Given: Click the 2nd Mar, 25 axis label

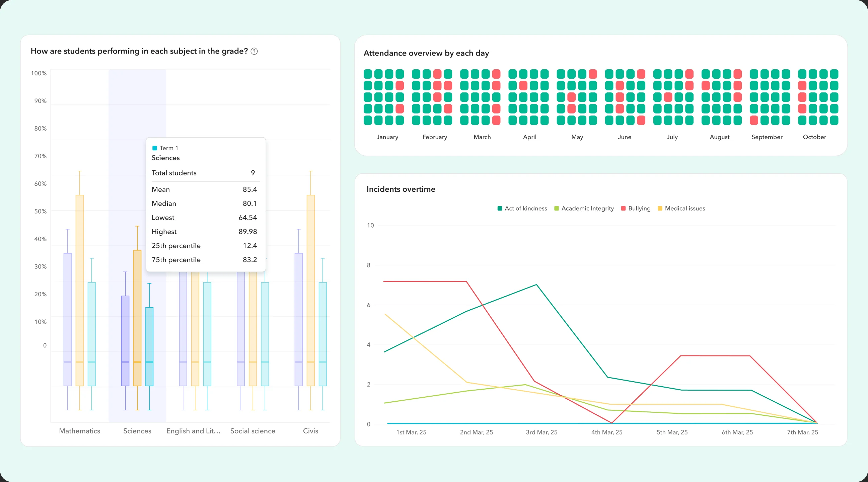Looking at the screenshot, I should [477, 432].
